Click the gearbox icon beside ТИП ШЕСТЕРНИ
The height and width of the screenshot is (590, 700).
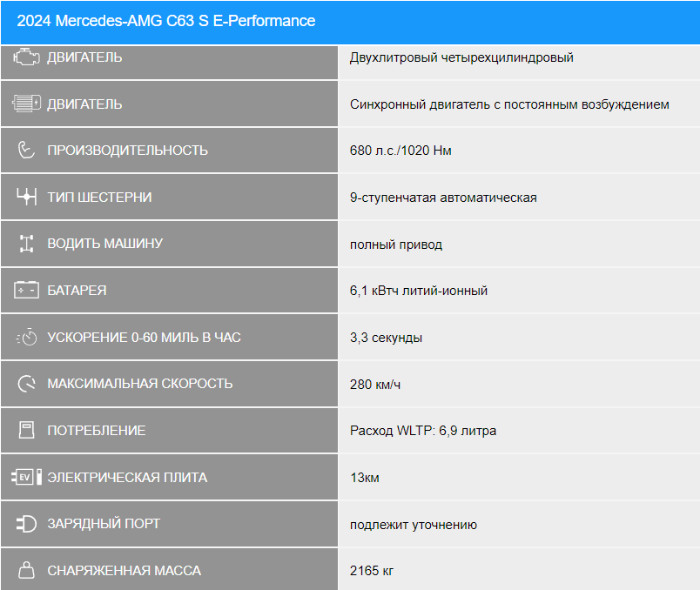click(26, 197)
